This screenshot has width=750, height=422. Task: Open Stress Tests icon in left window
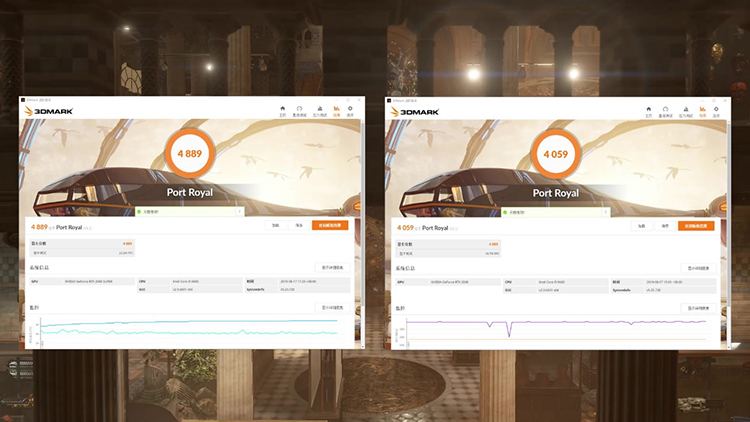pyautogui.click(x=320, y=111)
